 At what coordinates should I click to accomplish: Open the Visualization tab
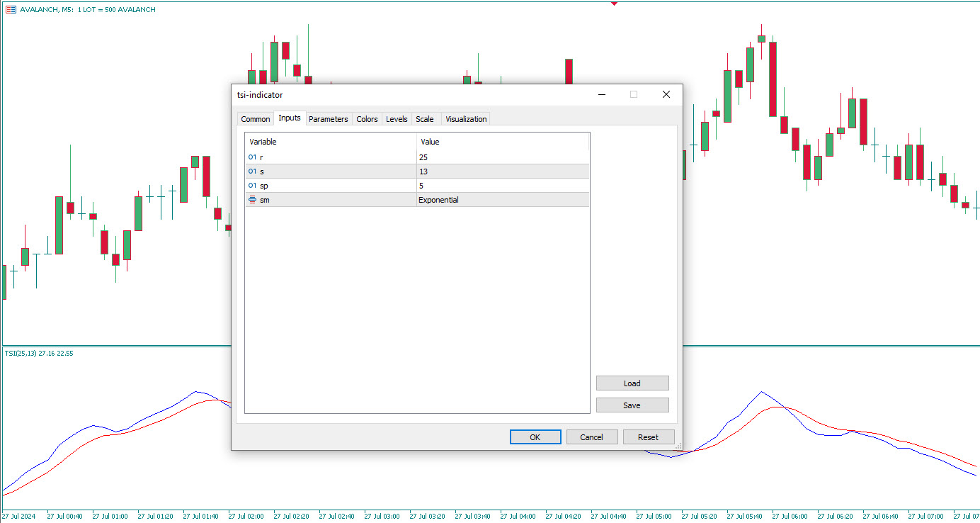tap(466, 119)
